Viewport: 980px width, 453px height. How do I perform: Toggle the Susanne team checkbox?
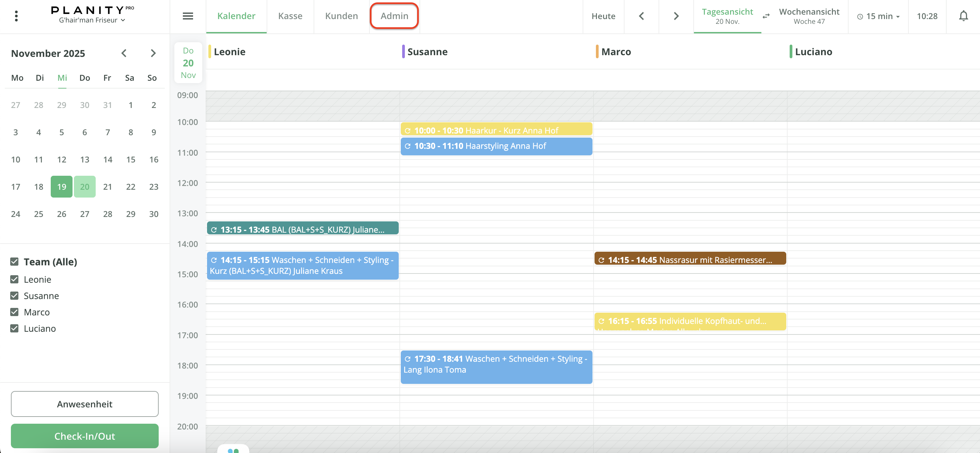tap(14, 296)
